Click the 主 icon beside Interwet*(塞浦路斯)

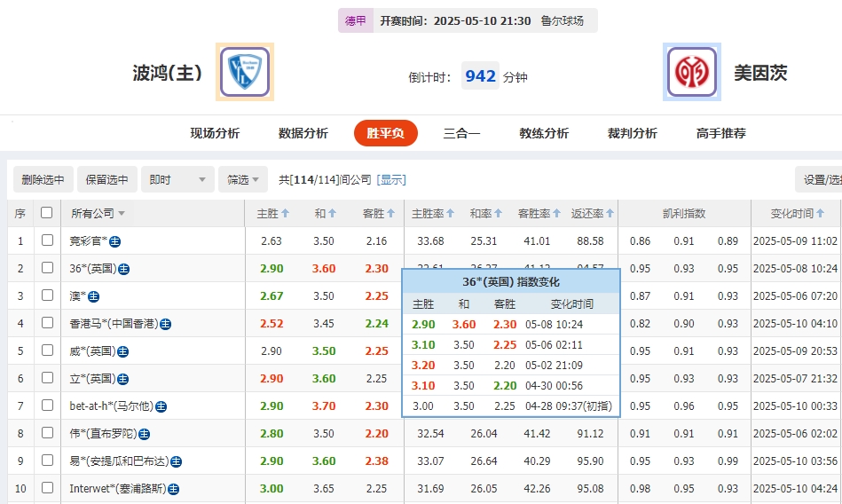click(174, 489)
